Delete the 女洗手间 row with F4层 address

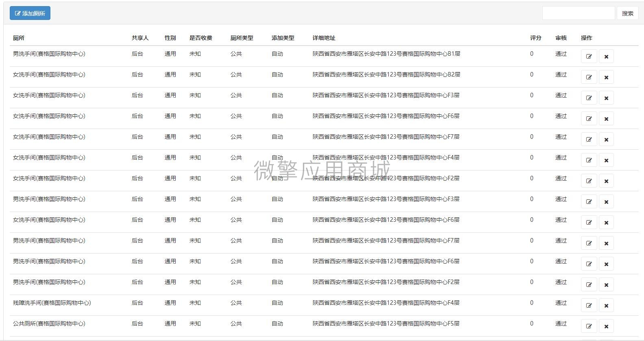[606, 160]
